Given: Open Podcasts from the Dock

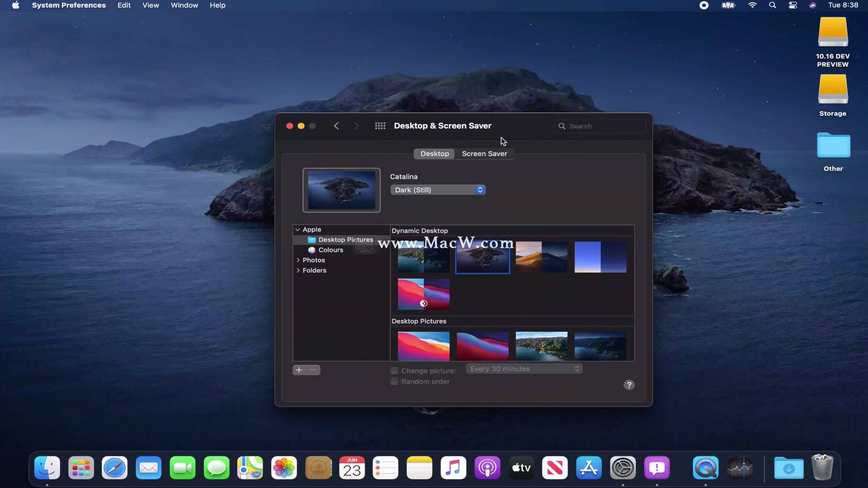Looking at the screenshot, I should pos(487,468).
